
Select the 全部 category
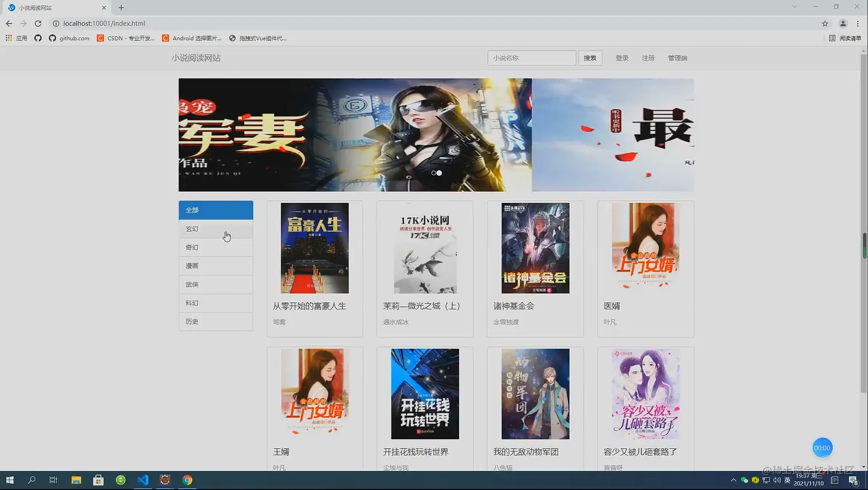[216, 210]
